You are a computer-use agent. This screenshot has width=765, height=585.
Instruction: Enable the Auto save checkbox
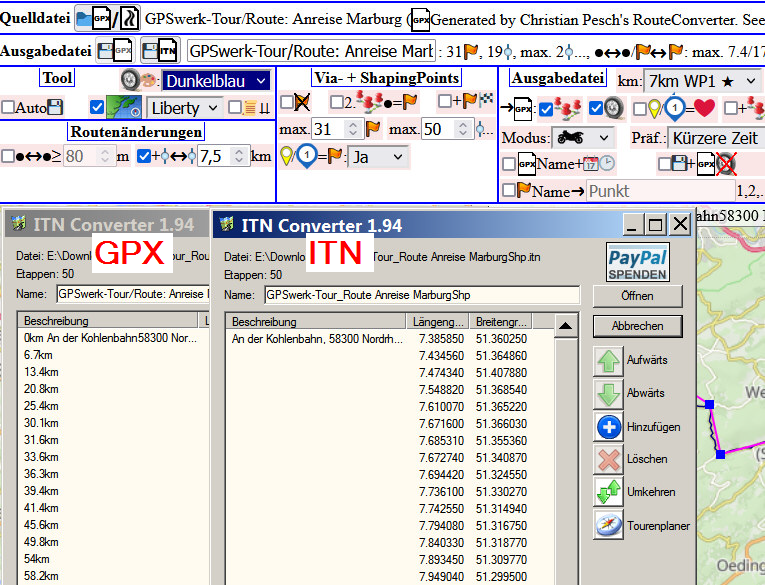[x=8, y=107]
